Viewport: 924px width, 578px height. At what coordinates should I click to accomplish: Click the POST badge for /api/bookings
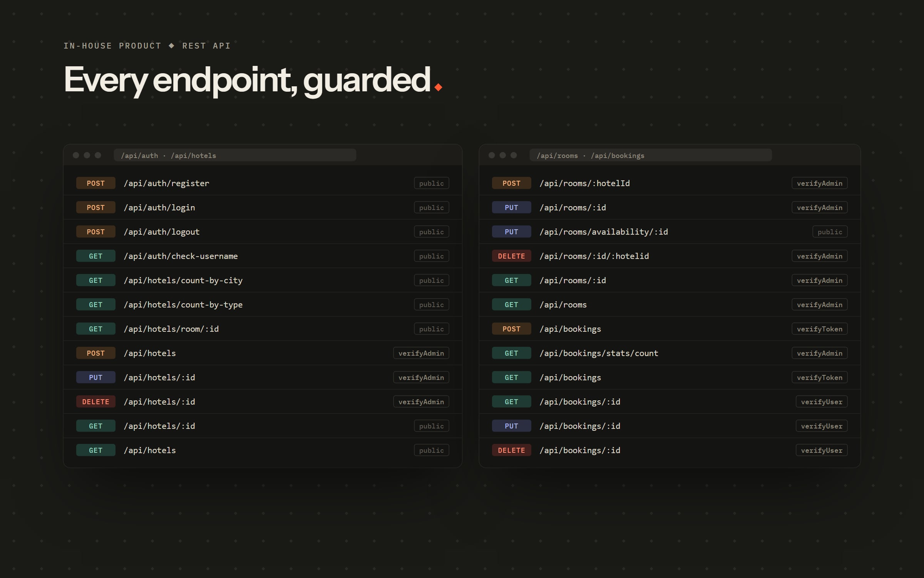point(511,329)
